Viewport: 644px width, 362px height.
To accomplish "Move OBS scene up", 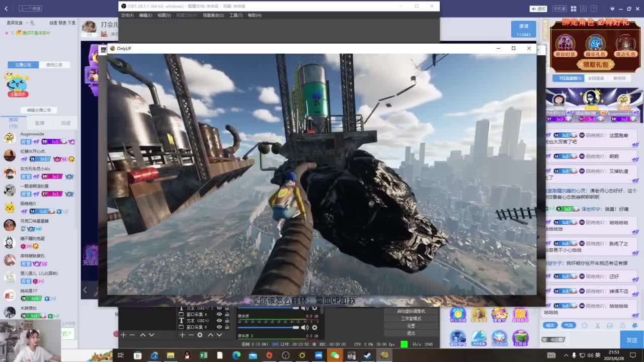I will [143, 335].
